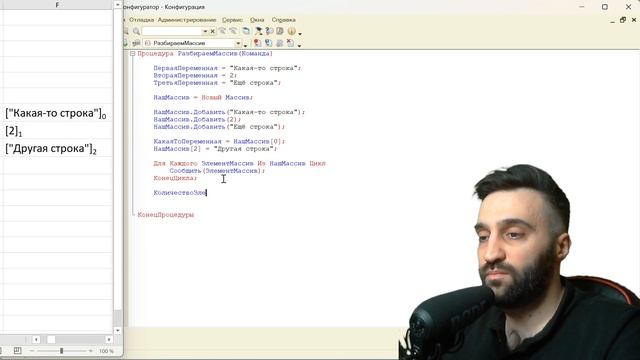Click the НашМассив = Новый Массив line
640x360 pixels.
tap(203, 98)
